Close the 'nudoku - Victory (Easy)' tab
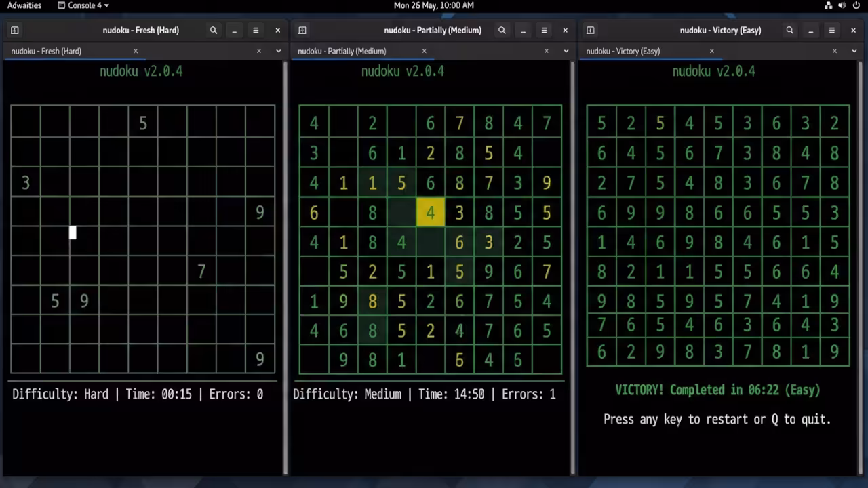This screenshot has width=868, height=488. [x=712, y=51]
